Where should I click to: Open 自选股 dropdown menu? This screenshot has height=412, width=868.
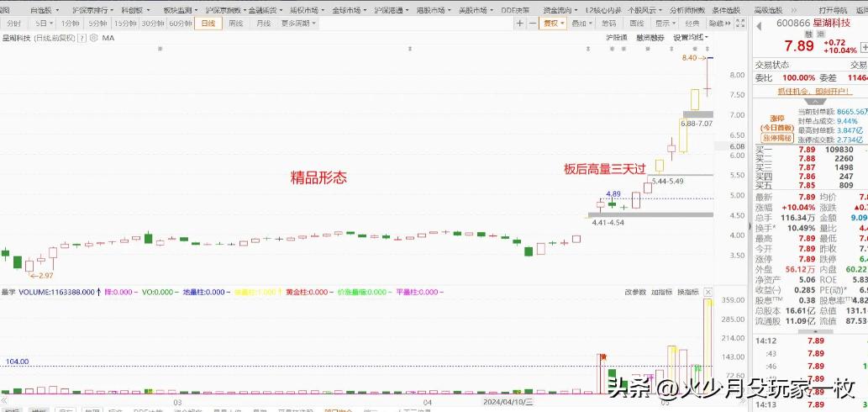(x=45, y=10)
